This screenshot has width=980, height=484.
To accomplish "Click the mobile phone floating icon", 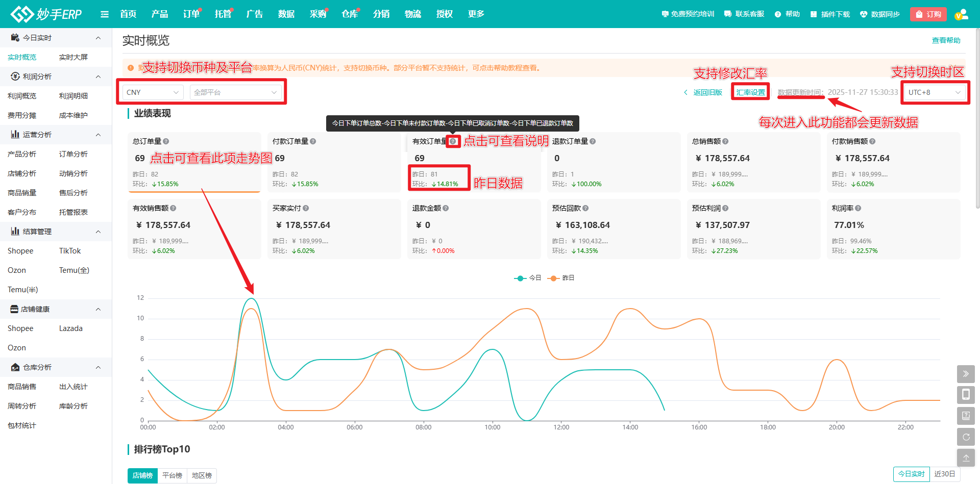I will 966,395.
